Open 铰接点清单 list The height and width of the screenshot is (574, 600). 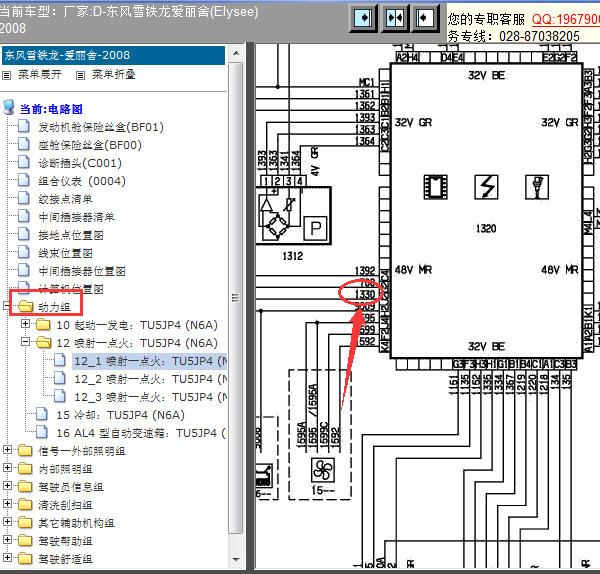coord(65,199)
